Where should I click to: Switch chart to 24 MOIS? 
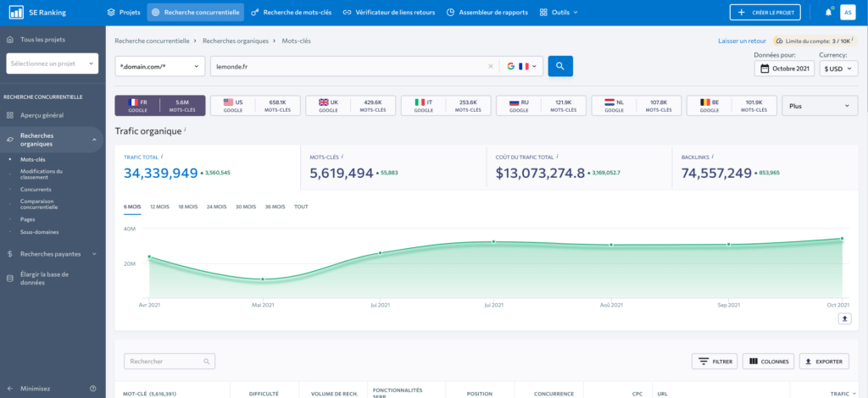[x=216, y=207]
